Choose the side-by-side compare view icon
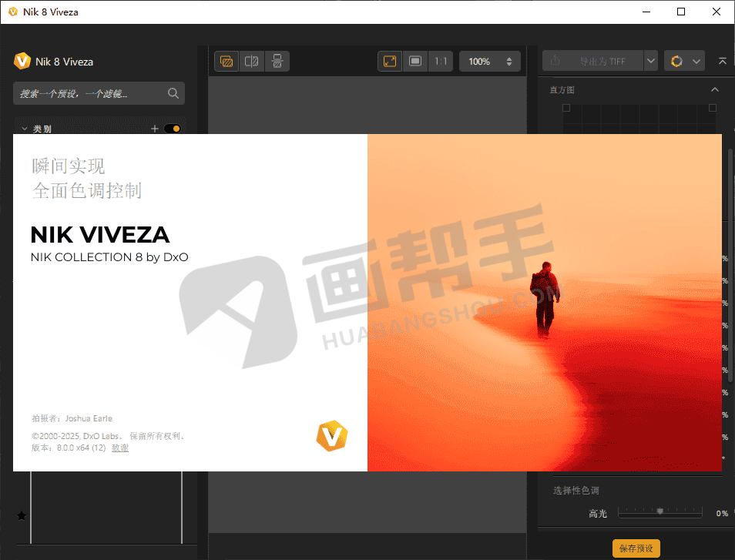 (277, 62)
